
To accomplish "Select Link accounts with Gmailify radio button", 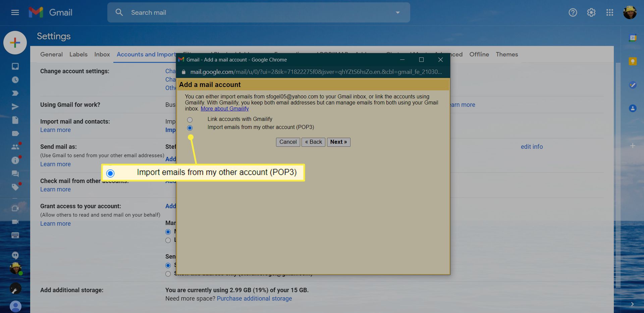I will tap(190, 120).
